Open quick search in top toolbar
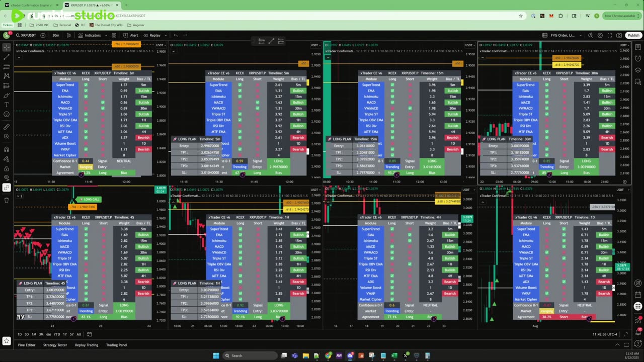The height and width of the screenshot is (362, 644). pos(592,35)
